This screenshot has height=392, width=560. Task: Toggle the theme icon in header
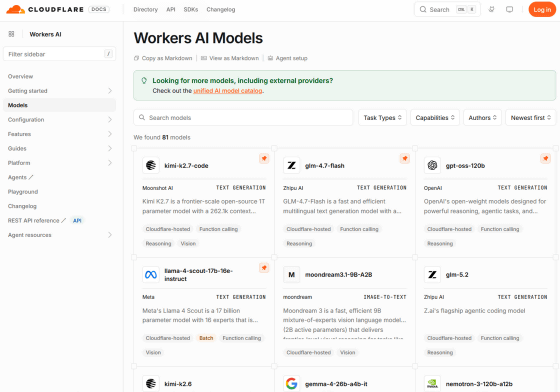(491, 9)
